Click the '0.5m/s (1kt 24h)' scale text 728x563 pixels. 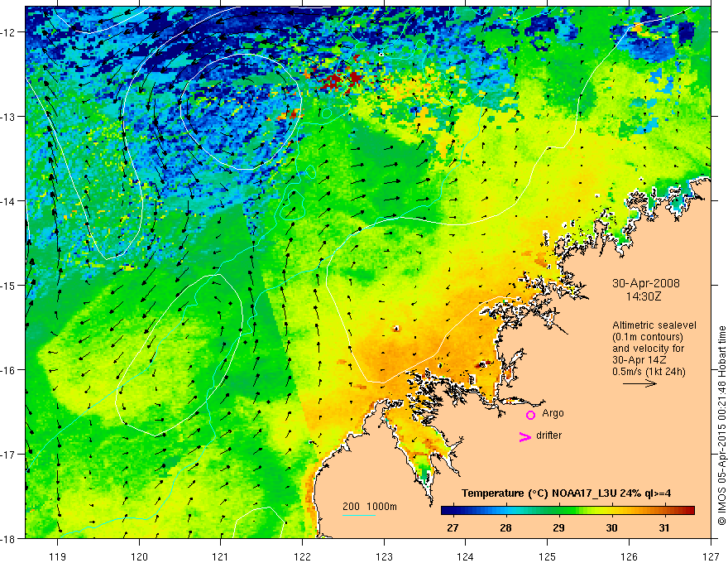tap(649, 372)
